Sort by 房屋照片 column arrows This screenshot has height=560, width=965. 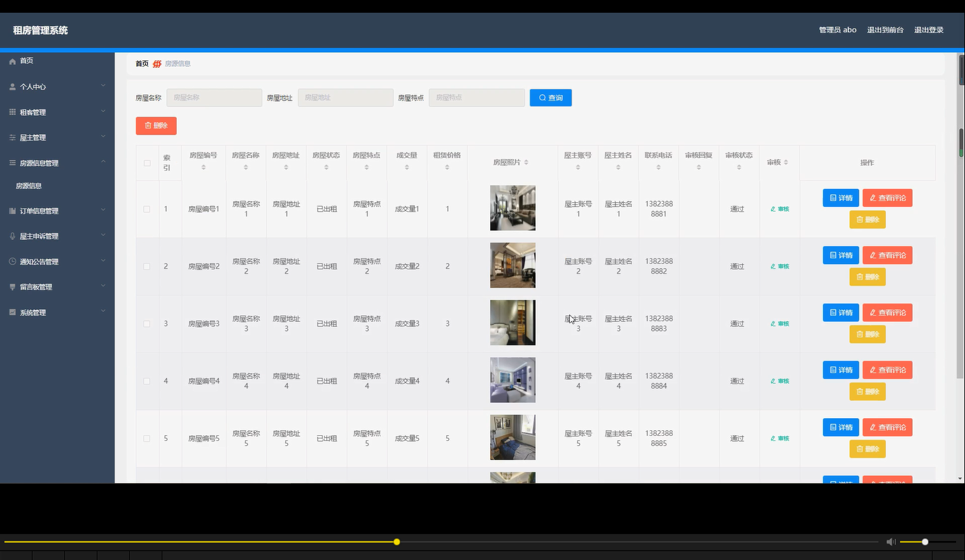pyautogui.click(x=526, y=162)
